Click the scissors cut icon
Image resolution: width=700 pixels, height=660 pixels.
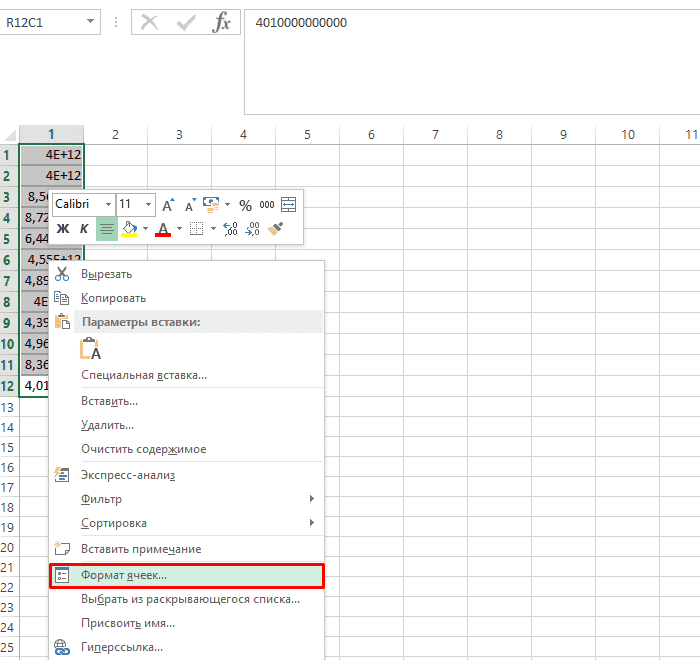point(62,274)
